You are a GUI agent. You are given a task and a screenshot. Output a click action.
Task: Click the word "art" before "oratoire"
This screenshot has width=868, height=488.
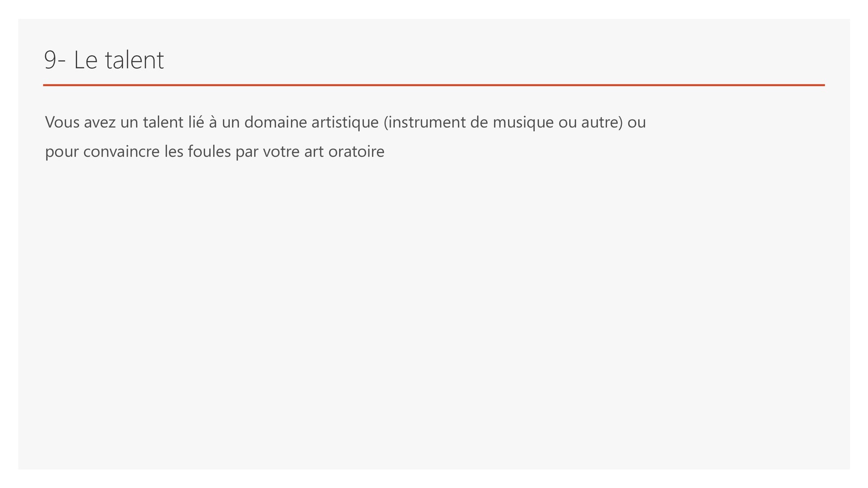click(x=314, y=152)
